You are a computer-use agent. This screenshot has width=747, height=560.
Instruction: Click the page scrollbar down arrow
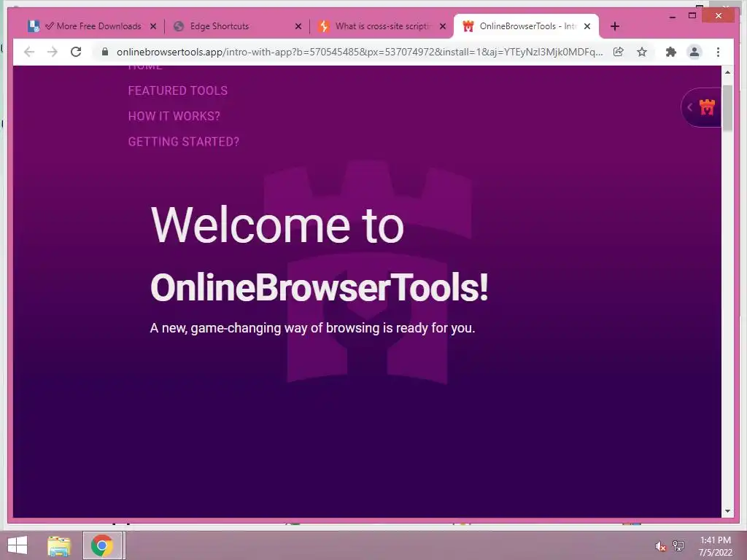(x=727, y=511)
